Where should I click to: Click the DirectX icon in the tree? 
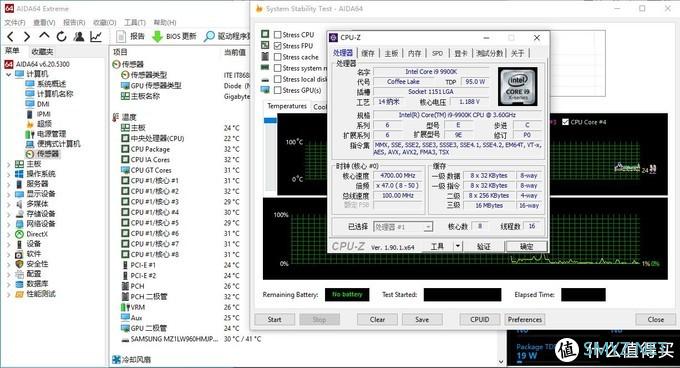tap(19, 234)
